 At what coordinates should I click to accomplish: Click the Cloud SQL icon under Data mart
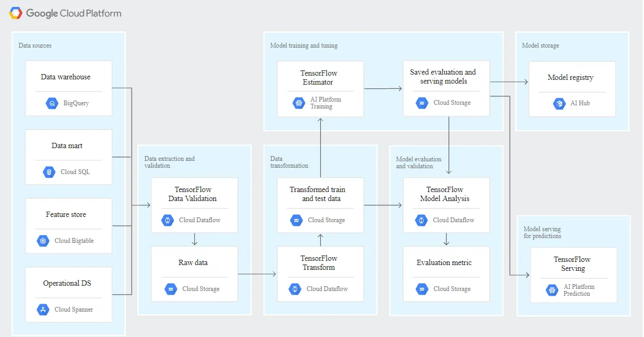49,172
